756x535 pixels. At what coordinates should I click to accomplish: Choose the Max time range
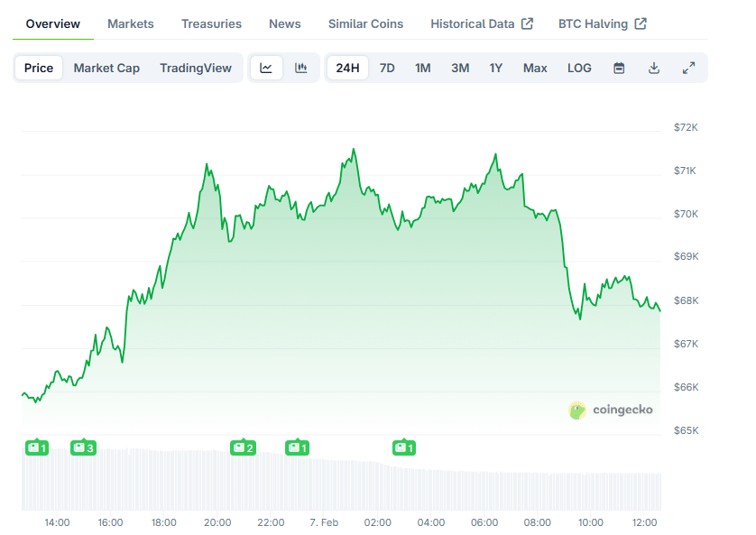[535, 68]
